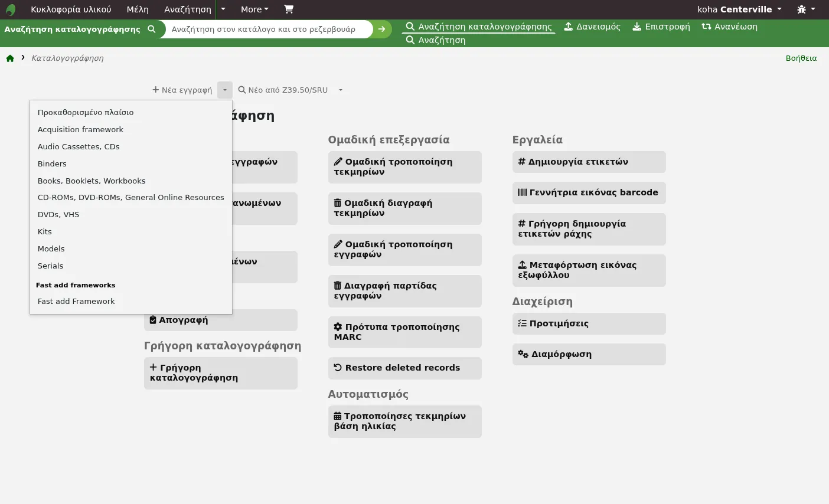Viewport: 829px width, 504px height.
Task: Open Δημιουργία ετικετών tool
Action: pyautogui.click(x=589, y=162)
